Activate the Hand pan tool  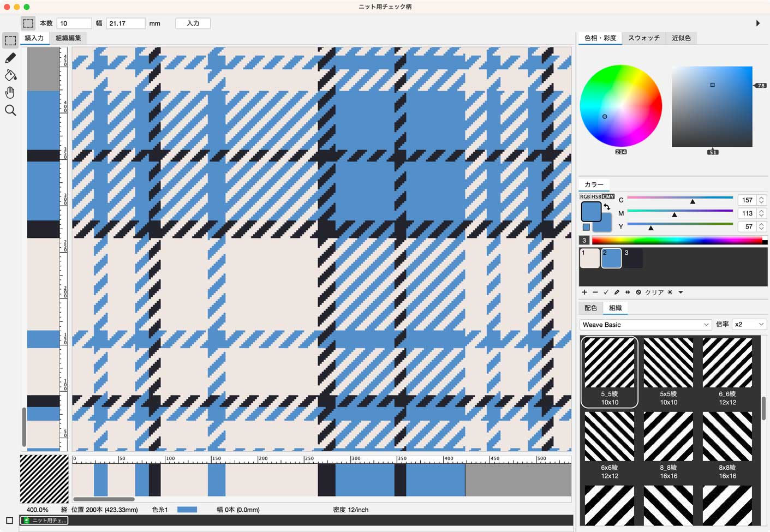click(10, 93)
